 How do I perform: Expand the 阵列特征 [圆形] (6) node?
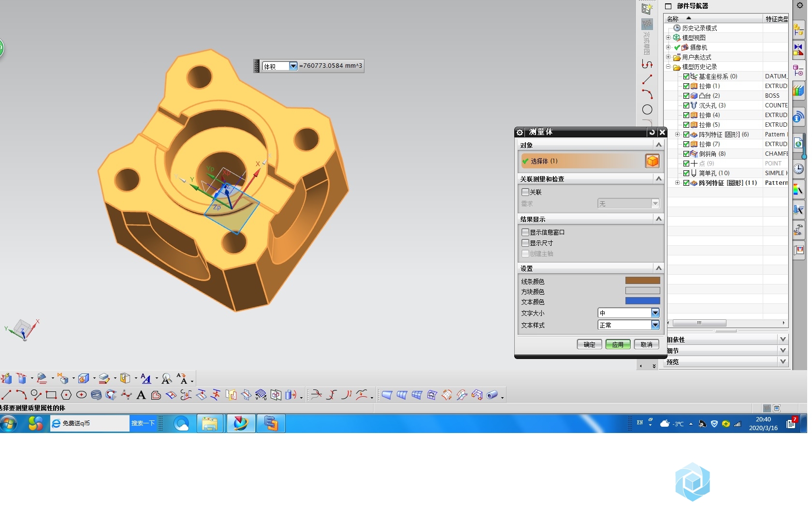click(x=677, y=134)
